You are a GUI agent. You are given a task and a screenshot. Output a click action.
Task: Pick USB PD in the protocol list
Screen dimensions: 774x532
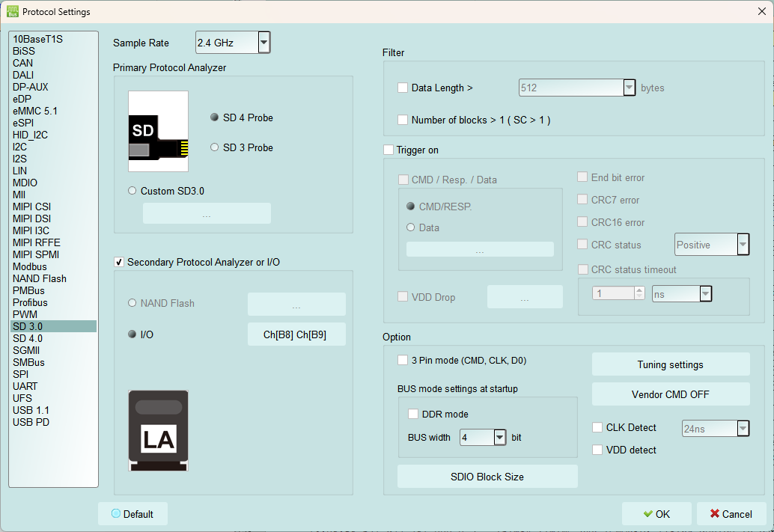pyautogui.click(x=53, y=423)
